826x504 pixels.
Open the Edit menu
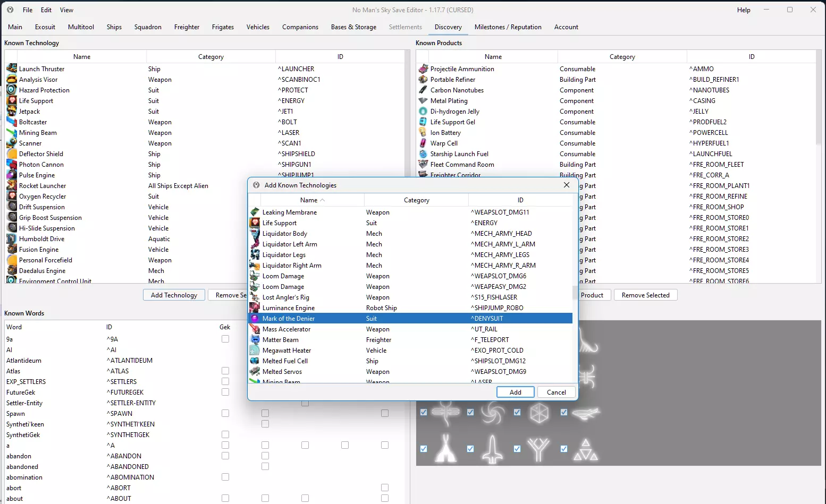pos(46,10)
